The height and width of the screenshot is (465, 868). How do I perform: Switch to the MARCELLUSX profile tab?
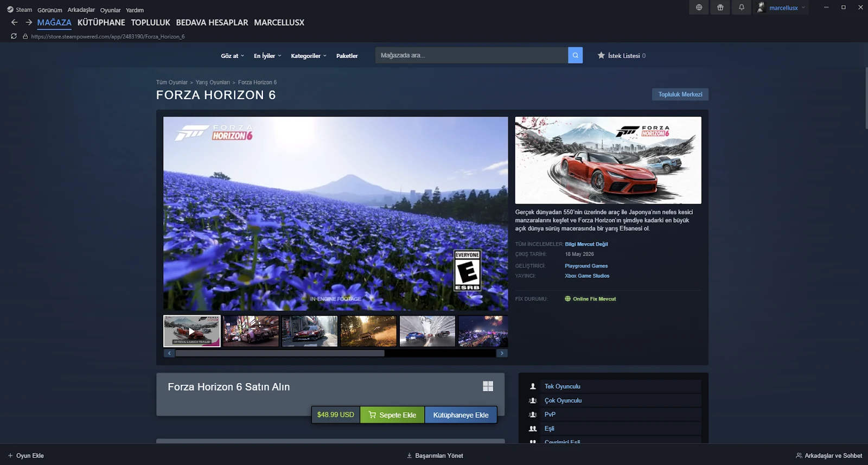point(279,22)
